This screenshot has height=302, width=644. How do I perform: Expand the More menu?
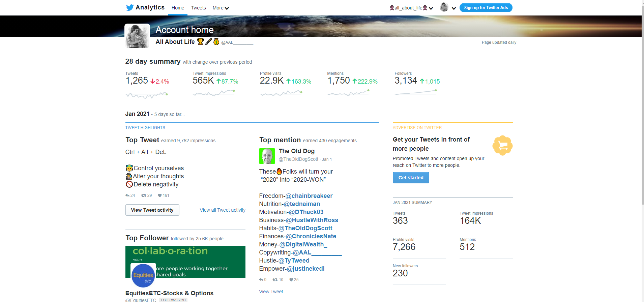pyautogui.click(x=221, y=8)
